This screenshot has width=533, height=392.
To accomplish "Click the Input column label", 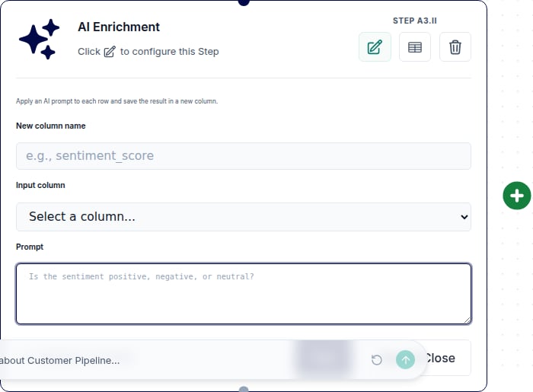I will [x=40, y=185].
